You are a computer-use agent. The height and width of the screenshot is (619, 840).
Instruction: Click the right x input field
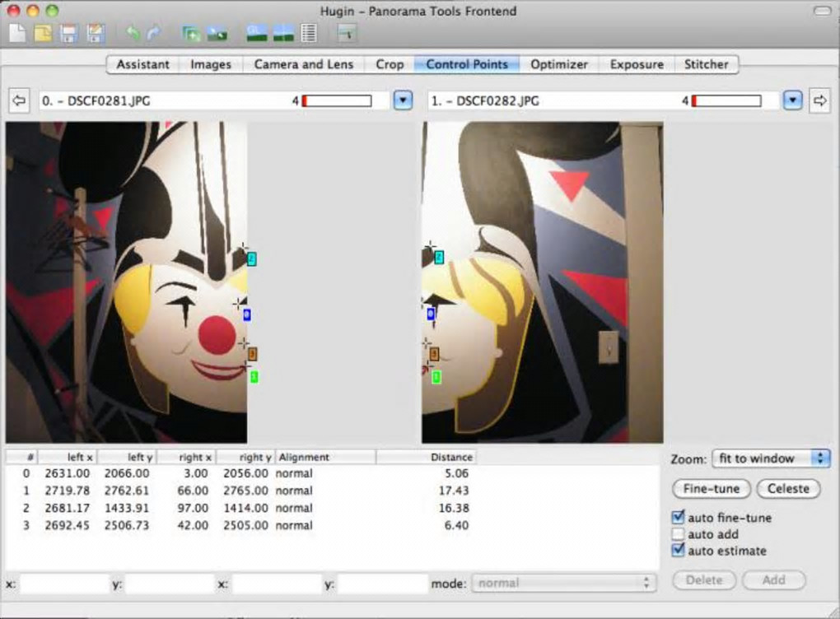pos(277,584)
